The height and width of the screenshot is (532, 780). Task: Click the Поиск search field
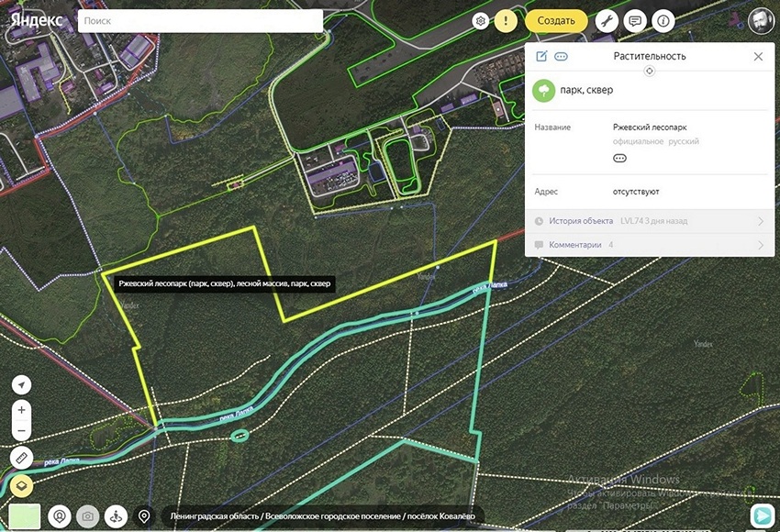(x=200, y=20)
